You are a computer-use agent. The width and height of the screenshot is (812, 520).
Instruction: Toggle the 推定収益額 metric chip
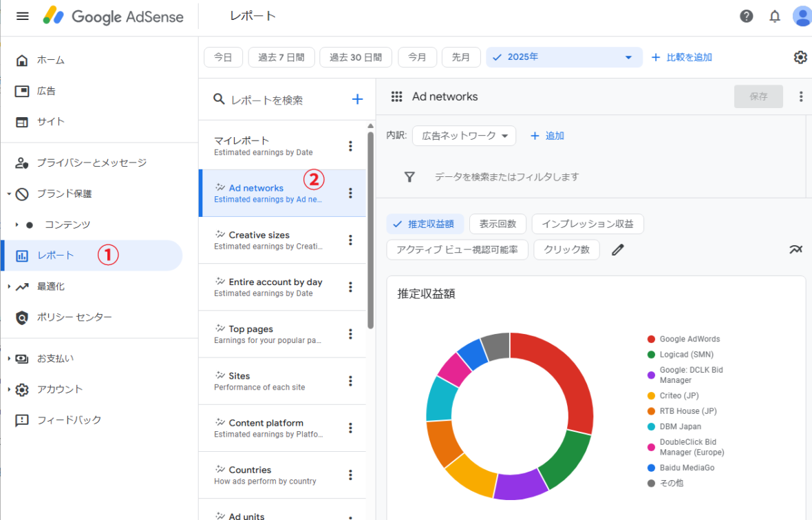(425, 224)
